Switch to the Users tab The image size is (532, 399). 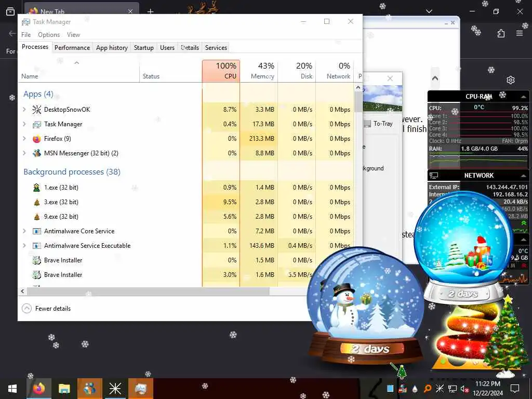[x=167, y=48]
